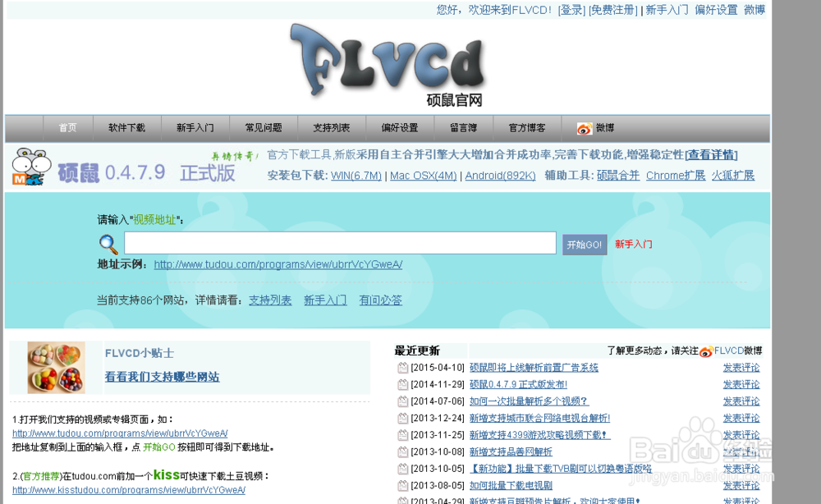Download the Android(892K) package
This screenshot has height=504, width=821.
pyautogui.click(x=500, y=176)
